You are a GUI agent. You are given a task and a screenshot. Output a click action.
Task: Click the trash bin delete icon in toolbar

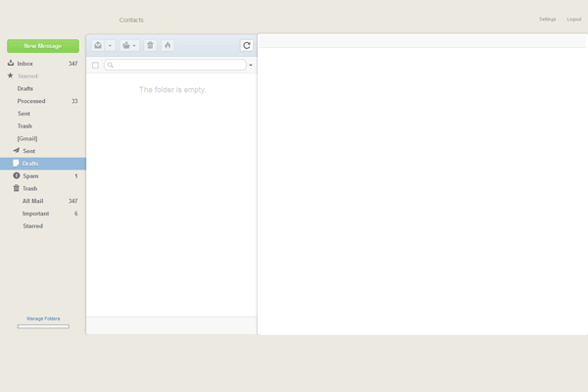pyautogui.click(x=150, y=45)
